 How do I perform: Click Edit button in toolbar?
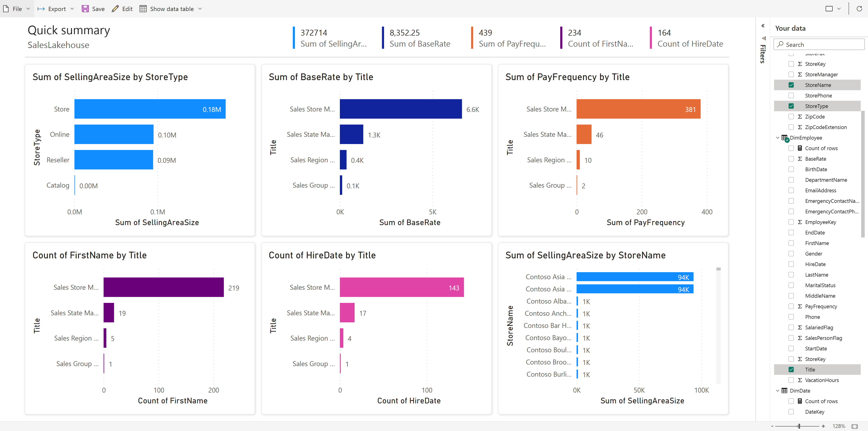122,8
